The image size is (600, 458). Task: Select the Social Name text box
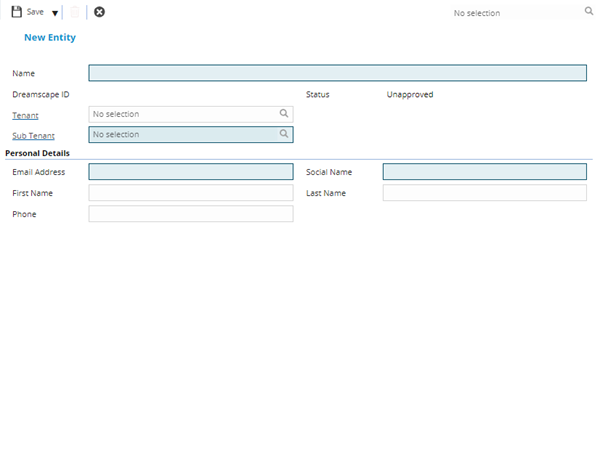tap(484, 172)
